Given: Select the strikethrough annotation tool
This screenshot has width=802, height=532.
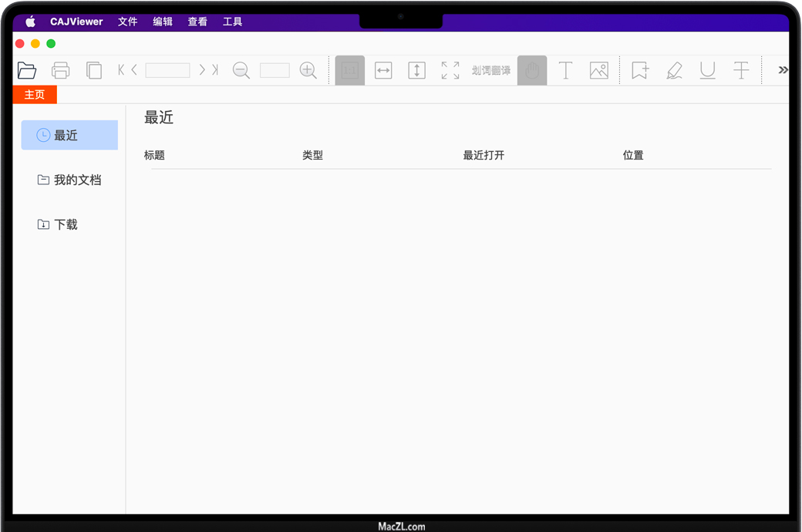Looking at the screenshot, I should tap(740, 70).
